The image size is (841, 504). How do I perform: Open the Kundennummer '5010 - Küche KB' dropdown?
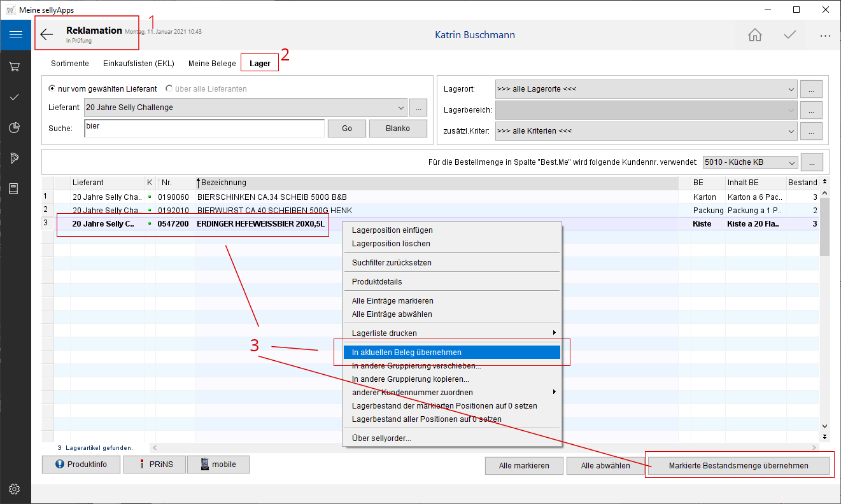click(791, 163)
